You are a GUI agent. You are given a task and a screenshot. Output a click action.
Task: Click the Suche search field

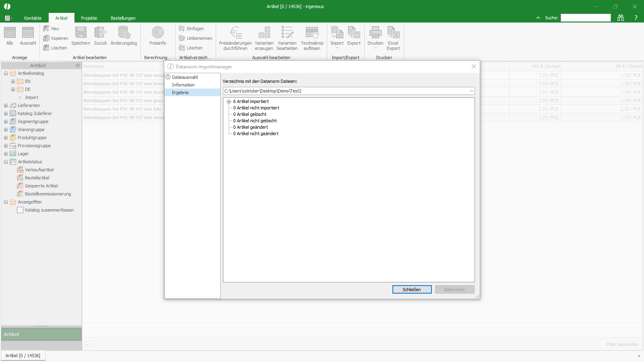586,18
